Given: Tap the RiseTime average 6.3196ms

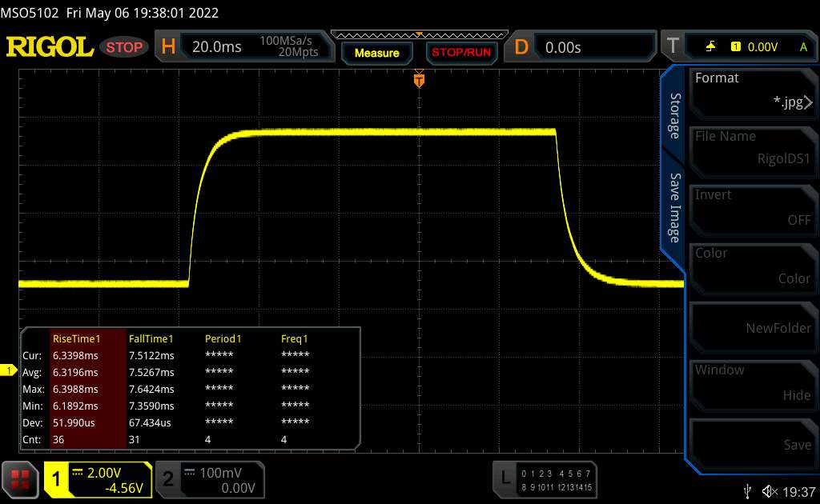Looking at the screenshot, I should tap(75, 372).
